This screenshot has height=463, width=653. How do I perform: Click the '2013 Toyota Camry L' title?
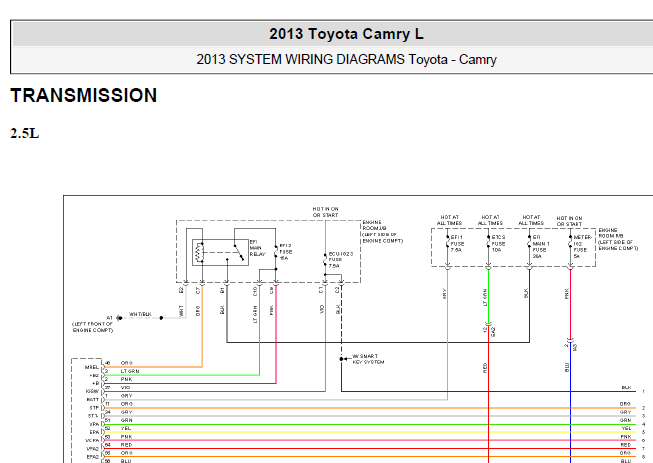click(x=346, y=34)
